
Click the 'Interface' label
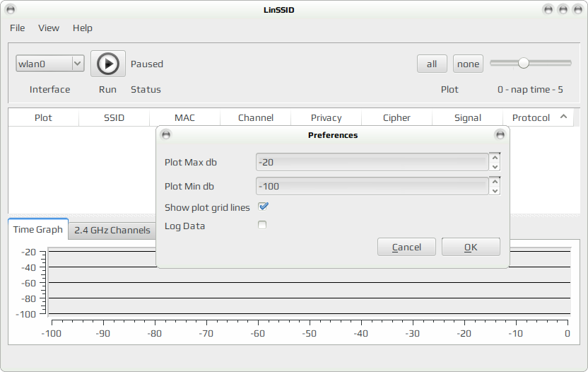click(x=50, y=90)
